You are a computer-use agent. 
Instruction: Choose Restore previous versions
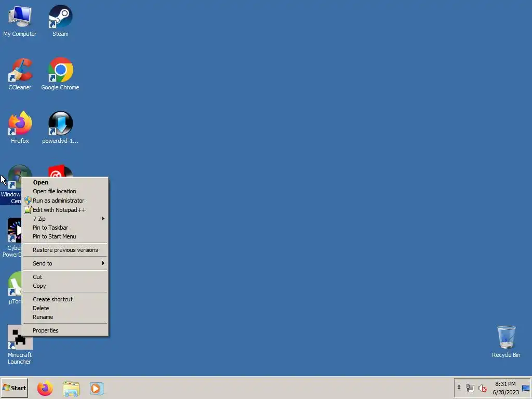pos(65,250)
